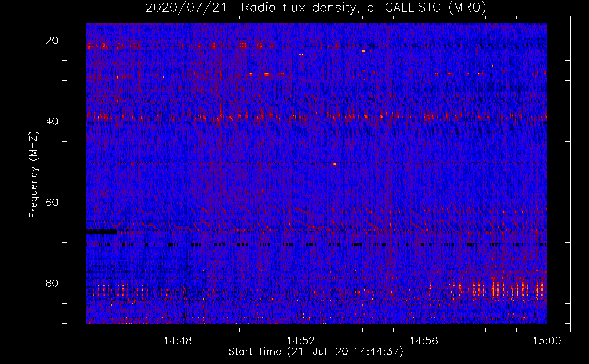Click the '80' frequency tick label
Image resolution: width=589 pixels, height=364 pixels.
click(52, 283)
